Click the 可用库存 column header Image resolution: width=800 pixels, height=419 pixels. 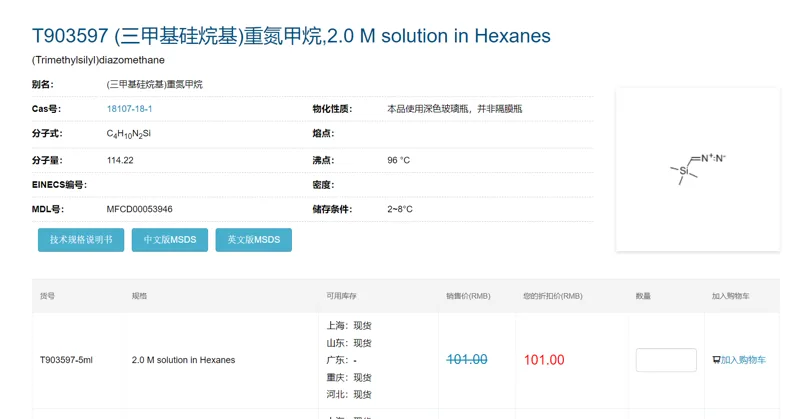[341, 296]
